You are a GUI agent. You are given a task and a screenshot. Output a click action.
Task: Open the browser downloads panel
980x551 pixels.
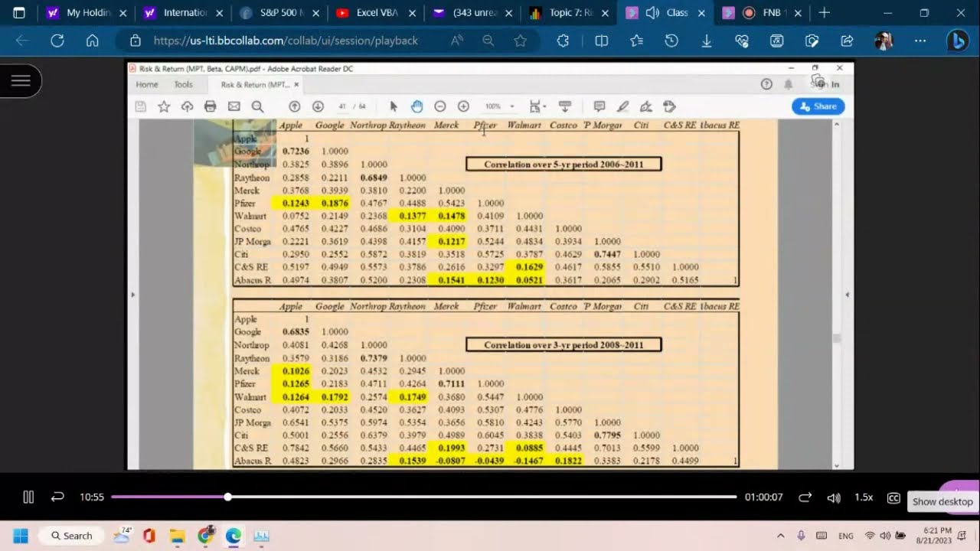[x=707, y=41]
